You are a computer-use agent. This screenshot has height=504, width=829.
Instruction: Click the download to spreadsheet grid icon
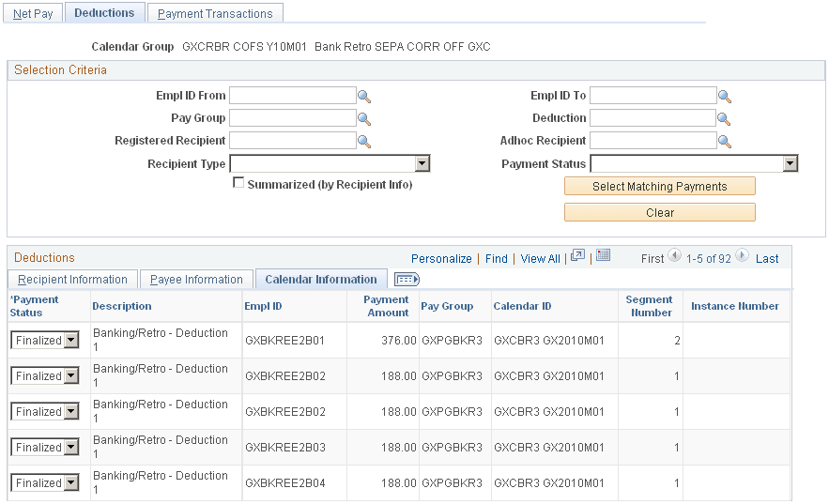(604, 255)
